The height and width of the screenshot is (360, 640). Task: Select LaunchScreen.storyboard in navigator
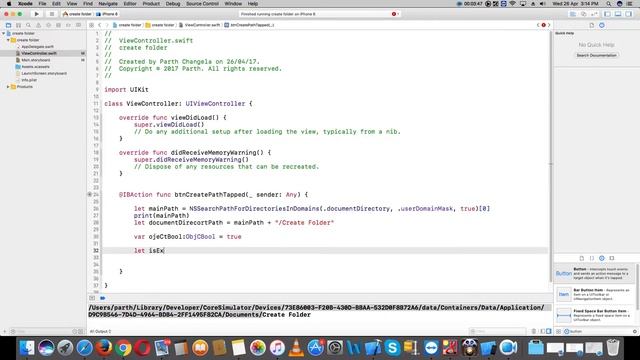44,73
